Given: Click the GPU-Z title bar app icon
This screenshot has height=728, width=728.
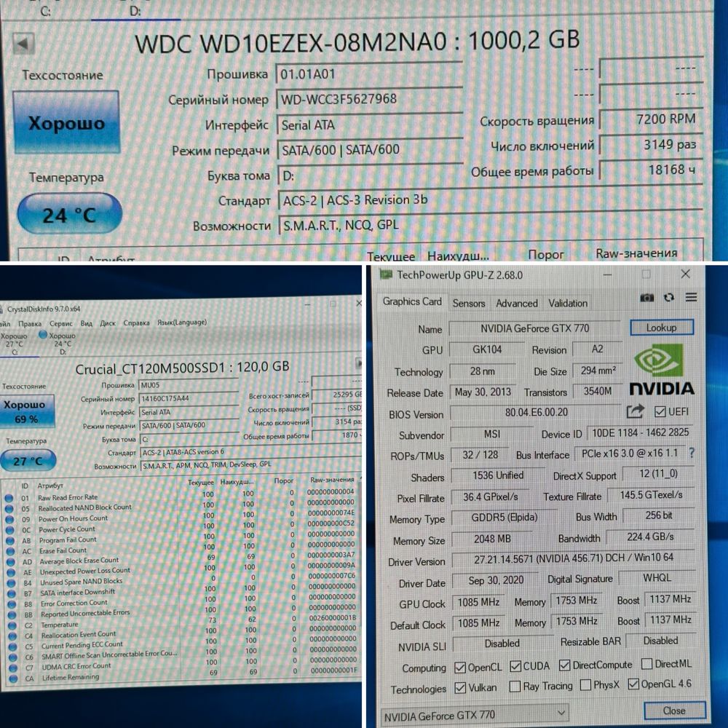Looking at the screenshot, I should point(386,274).
